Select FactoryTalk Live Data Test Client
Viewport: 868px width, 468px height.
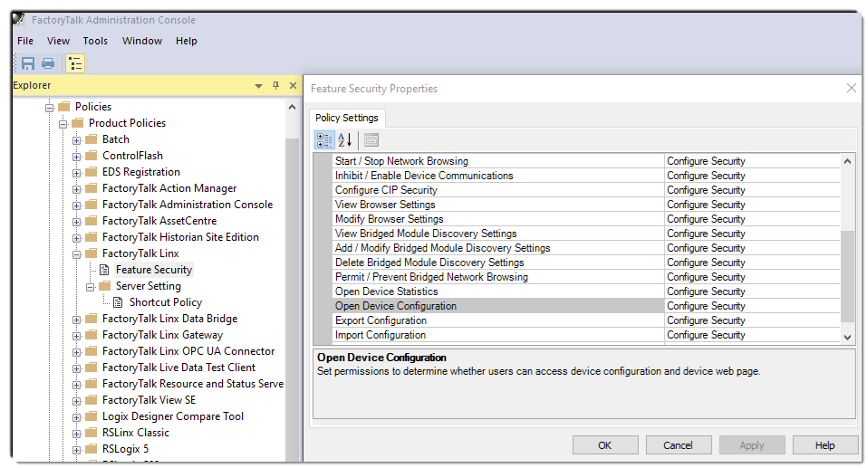pos(178,368)
